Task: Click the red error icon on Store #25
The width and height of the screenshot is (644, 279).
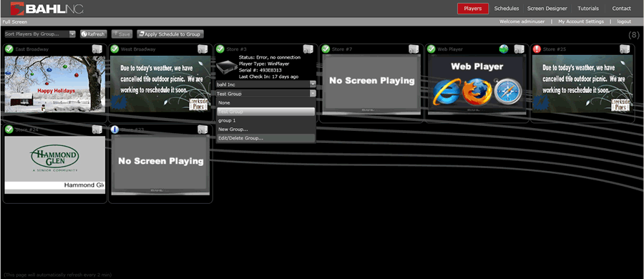Action: point(537,49)
